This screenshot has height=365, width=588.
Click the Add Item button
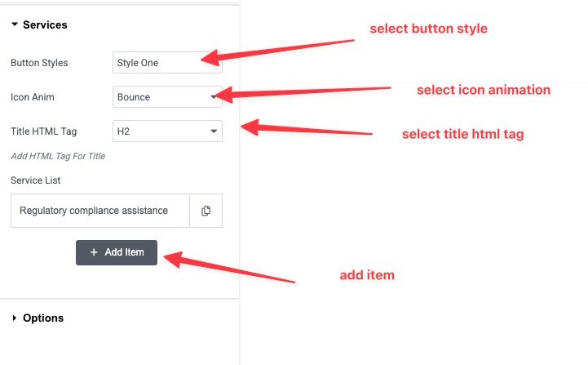[x=117, y=252]
